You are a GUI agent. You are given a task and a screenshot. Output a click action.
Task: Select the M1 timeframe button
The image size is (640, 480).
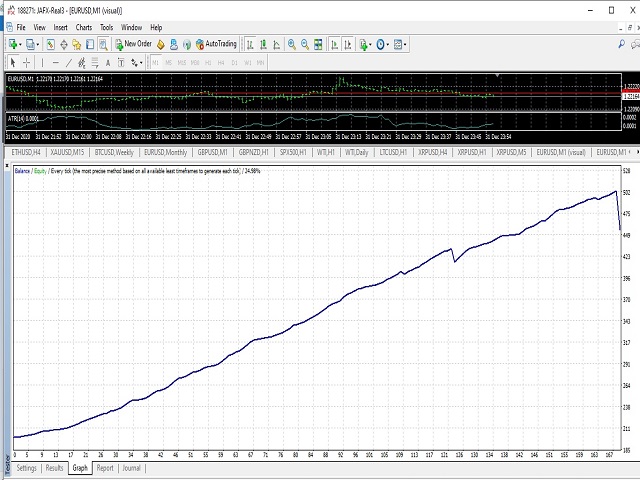coord(156,62)
